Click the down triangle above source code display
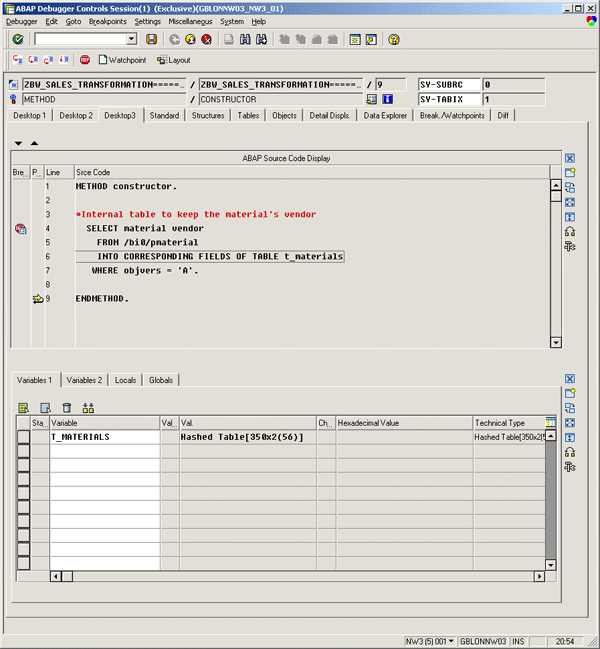The height and width of the screenshot is (649, 600). point(18,143)
